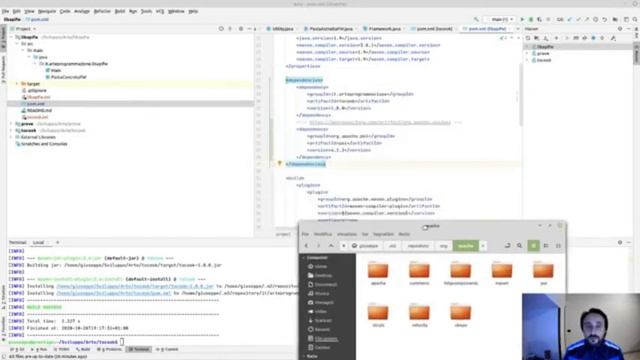Switch file manager to compact view
640x360 pixels.
[558, 246]
